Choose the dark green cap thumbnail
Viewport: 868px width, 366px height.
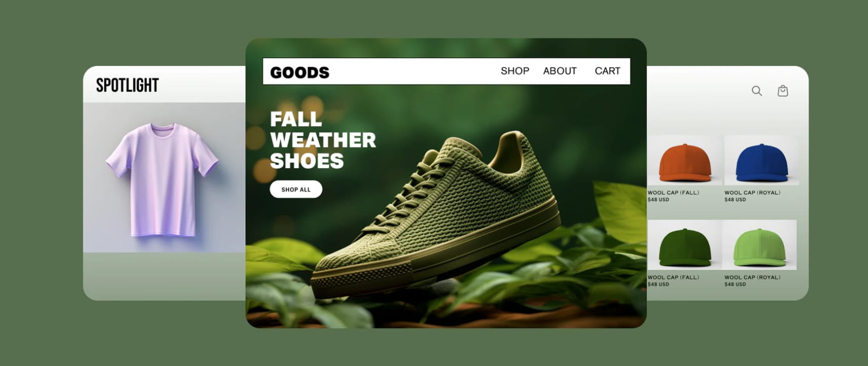coord(684,245)
